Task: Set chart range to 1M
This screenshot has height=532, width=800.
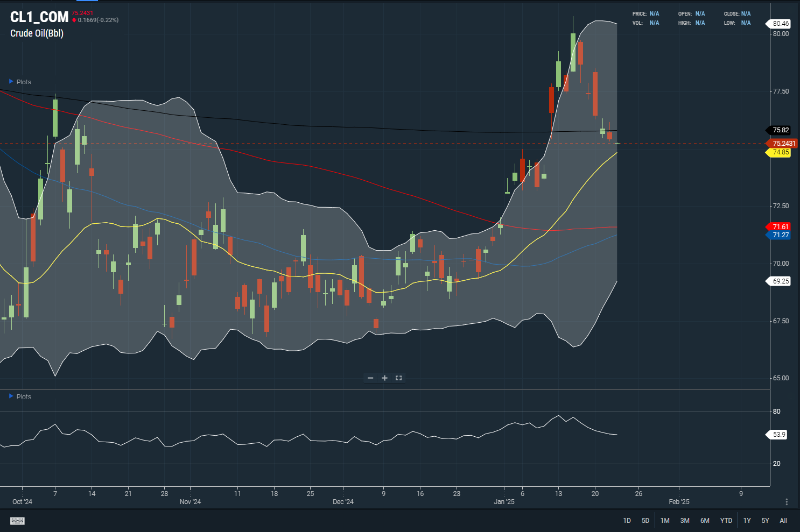Action: 665,521
